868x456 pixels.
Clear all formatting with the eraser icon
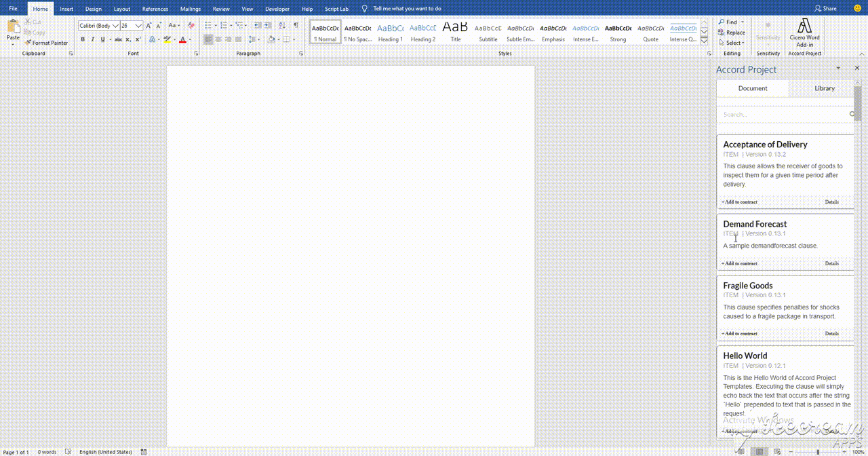click(x=191, y=25)
